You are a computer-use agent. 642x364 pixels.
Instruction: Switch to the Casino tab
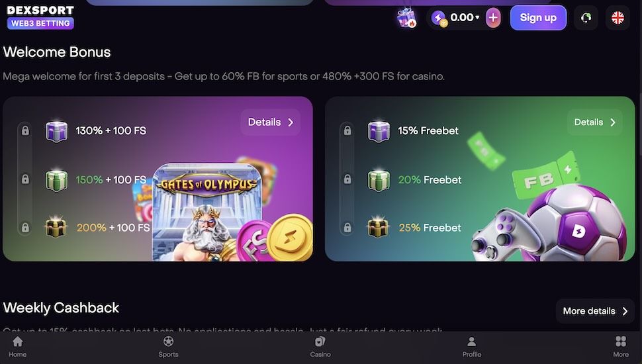click(x=320, y=347)
